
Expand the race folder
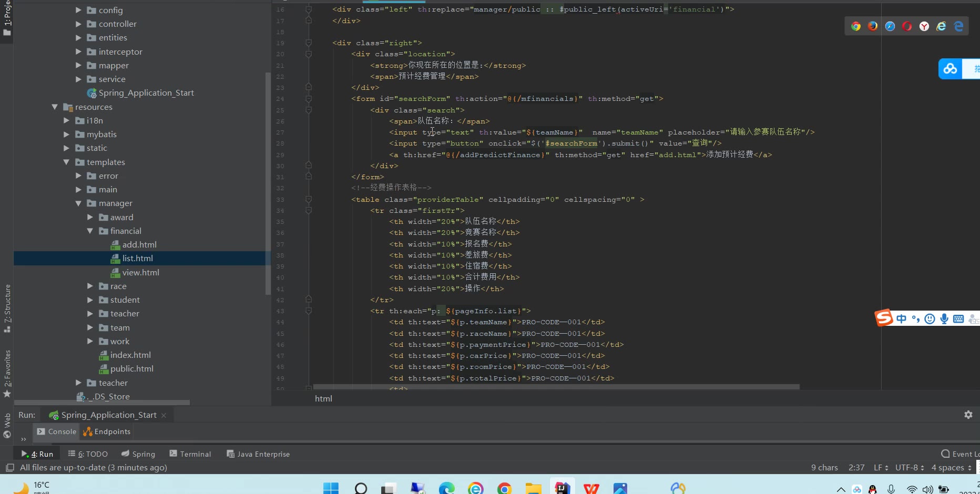(90, 286)
